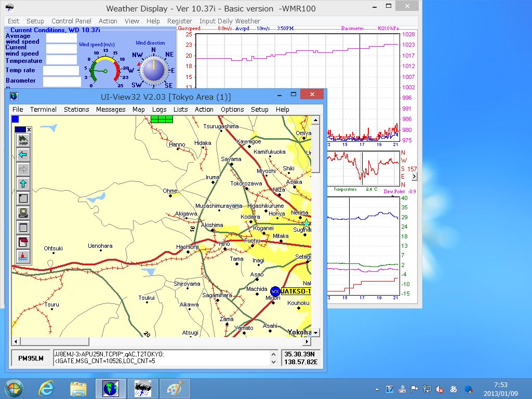Close the floating map toolbar
Viewport: 532px width, 399px height.
(29, 130)
